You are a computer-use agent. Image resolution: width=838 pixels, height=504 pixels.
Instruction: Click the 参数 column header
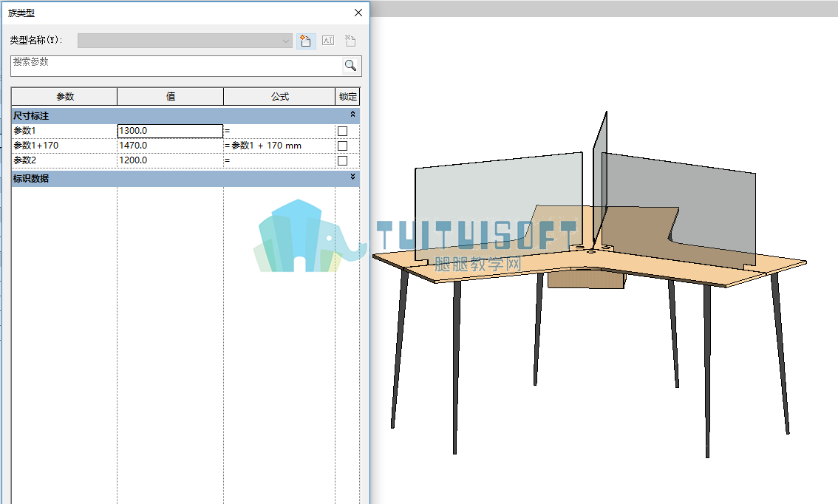pyautogui.click(x=64, y=96)
